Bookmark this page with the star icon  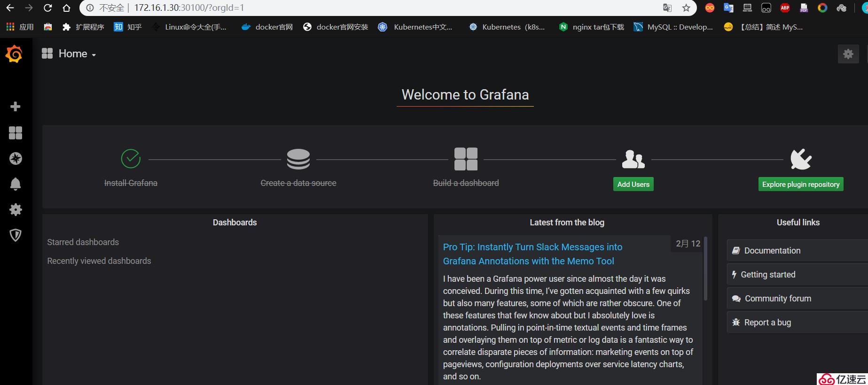point(686,8)
